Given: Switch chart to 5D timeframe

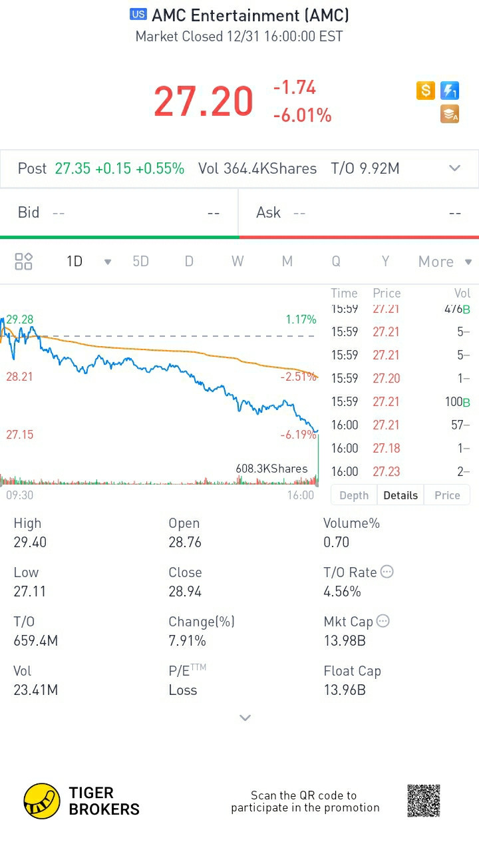Looking at the screenshot, I should pyautogui.click(x=141, y=262).
